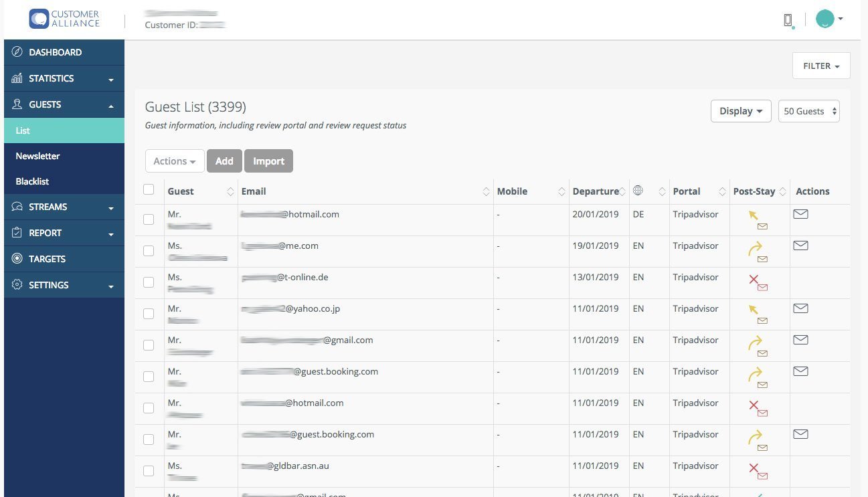Viewport: 868px width, 497px height.
Task: Click the Targets bullseye icon
Action: pos(17,259)
